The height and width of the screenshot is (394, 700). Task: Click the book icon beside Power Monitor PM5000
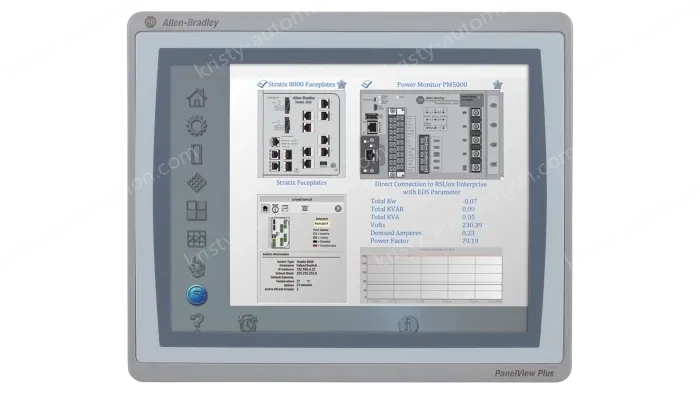click(367, 84)
